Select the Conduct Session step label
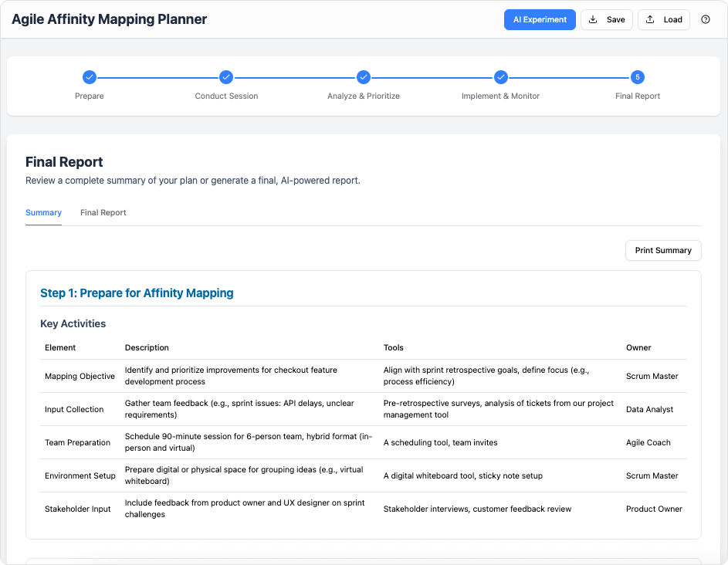The image size is (728, 565). pyautogui.click(x=226, y=96)
